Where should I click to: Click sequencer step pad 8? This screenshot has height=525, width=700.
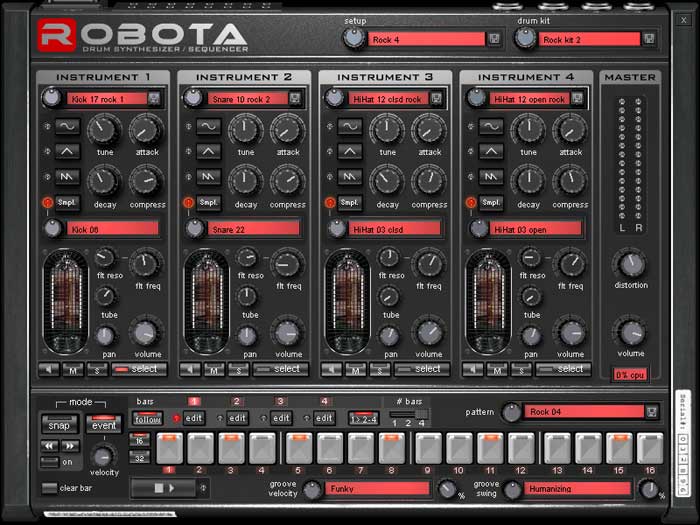click(x=392, y=448)
